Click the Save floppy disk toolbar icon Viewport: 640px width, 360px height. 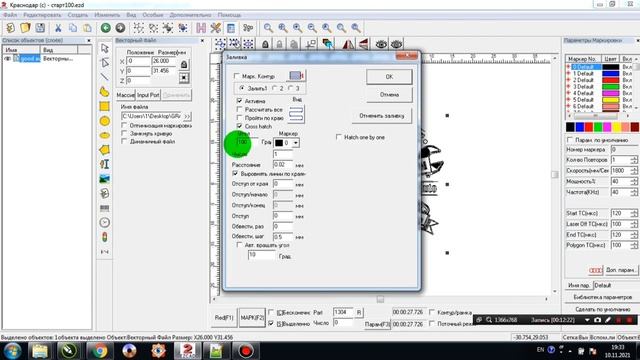coord(40,28)
